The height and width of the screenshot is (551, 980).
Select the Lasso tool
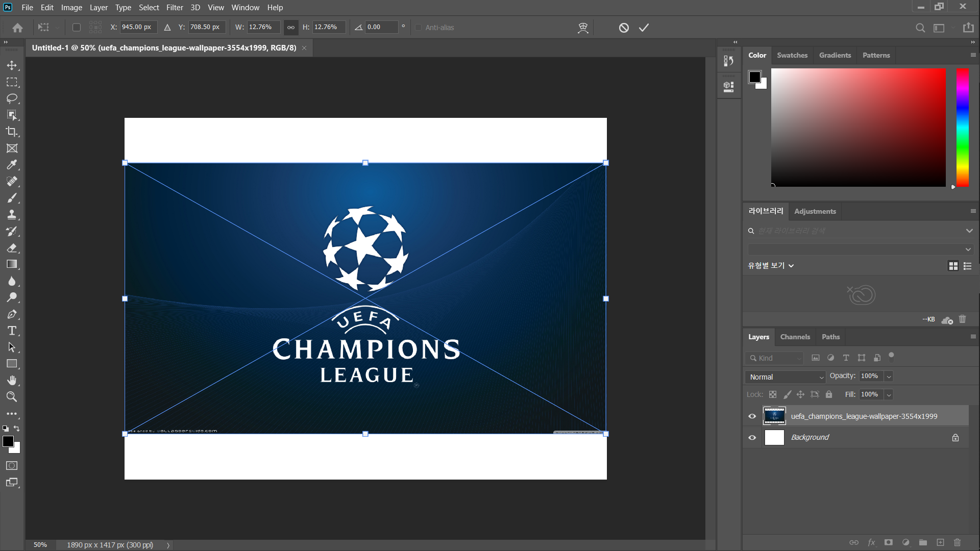tap(12, 98)
